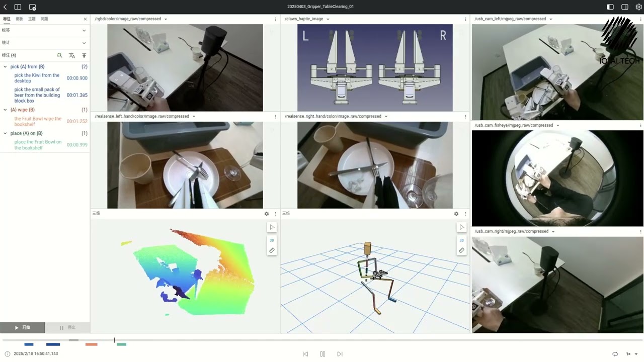Collapse the 'pick {A} from {B}' group

click(5, 66)
